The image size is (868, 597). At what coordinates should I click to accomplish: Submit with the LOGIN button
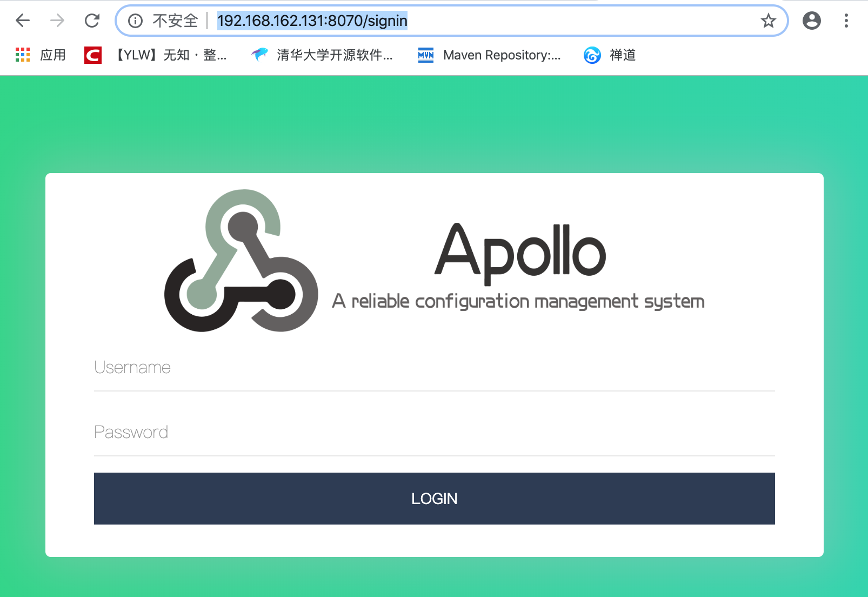pyautogui.click(x=435, y=499)
